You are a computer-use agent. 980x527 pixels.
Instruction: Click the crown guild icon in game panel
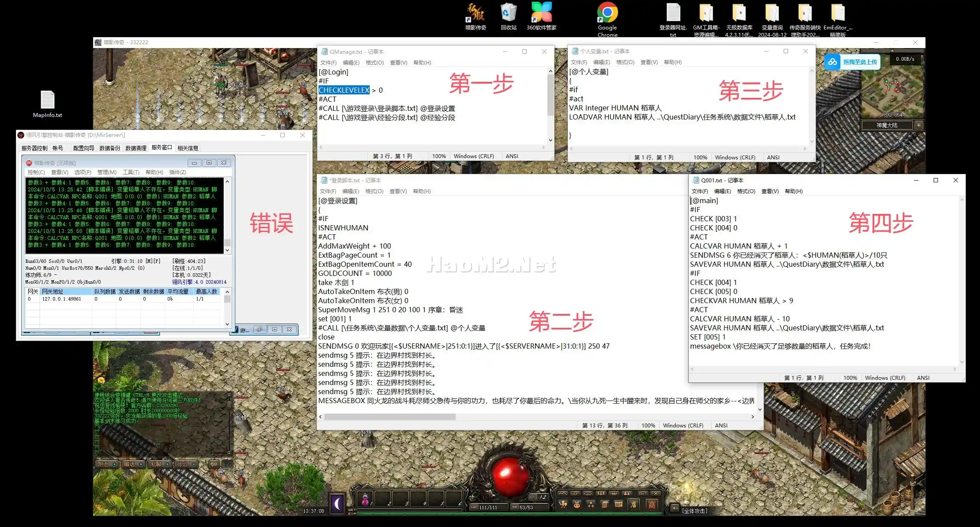click(x=614, y=493)
